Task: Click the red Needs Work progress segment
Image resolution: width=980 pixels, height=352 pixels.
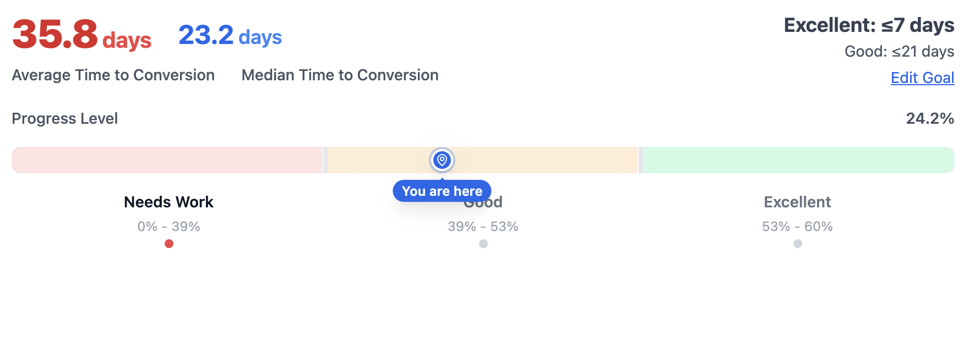Action: [x=167, y=160]
